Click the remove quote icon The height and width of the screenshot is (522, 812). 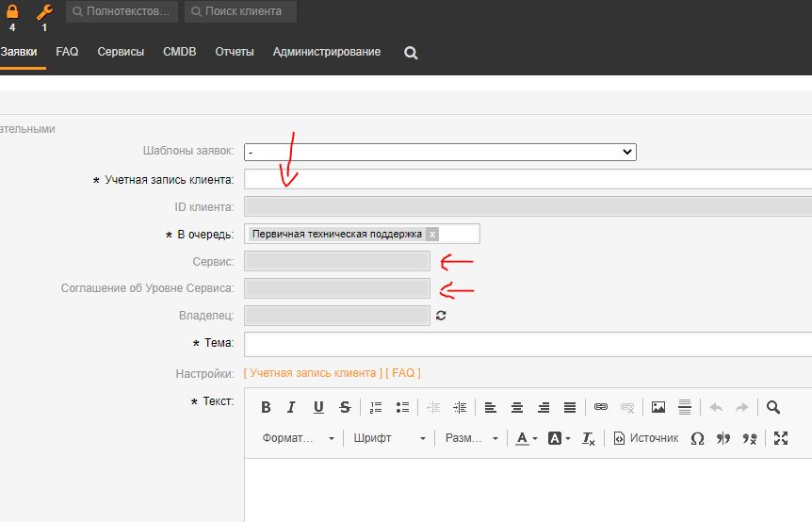coord(749,439)
